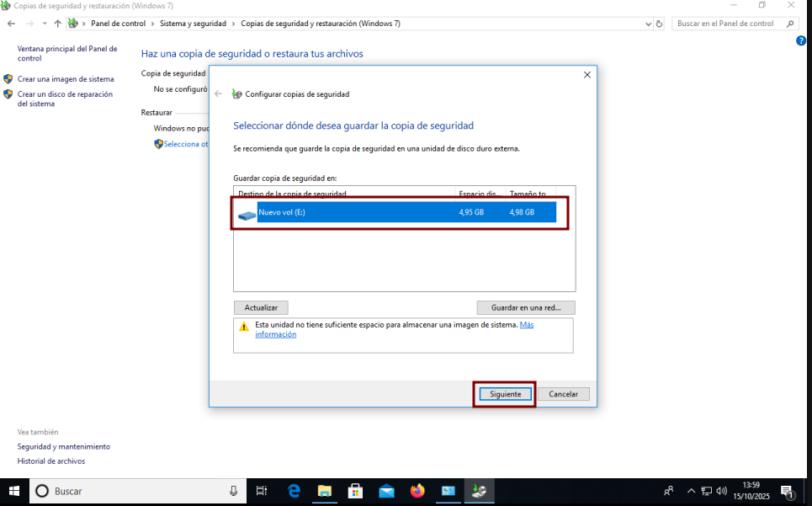Screen dimensions: 812x506
Task: Click the Actualizar button
Action: (261, 307)
